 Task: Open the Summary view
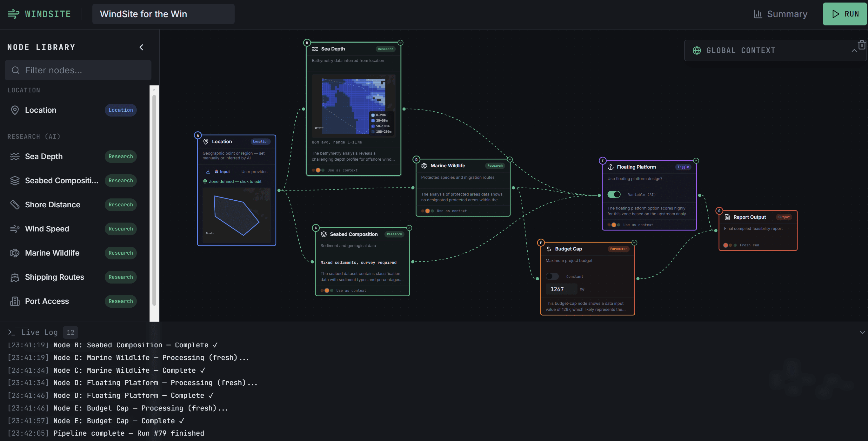[780, 14]
